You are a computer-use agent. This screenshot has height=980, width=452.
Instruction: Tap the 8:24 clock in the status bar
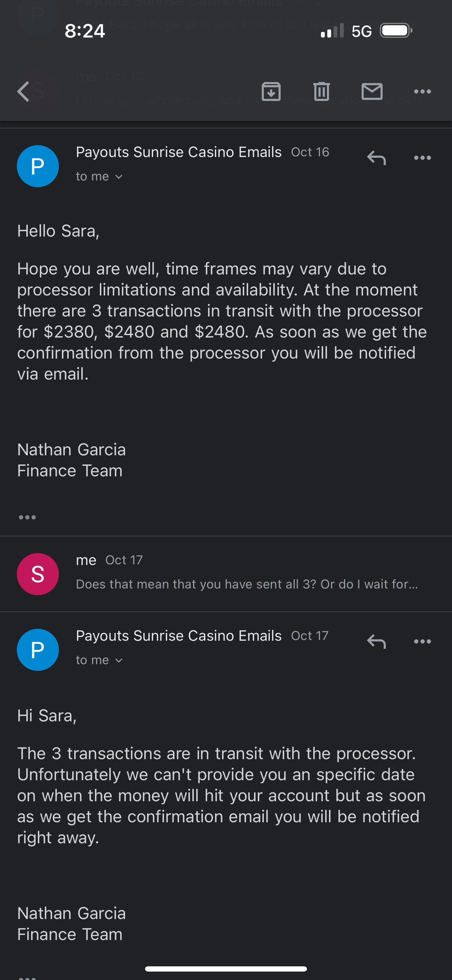coord(84,30)
